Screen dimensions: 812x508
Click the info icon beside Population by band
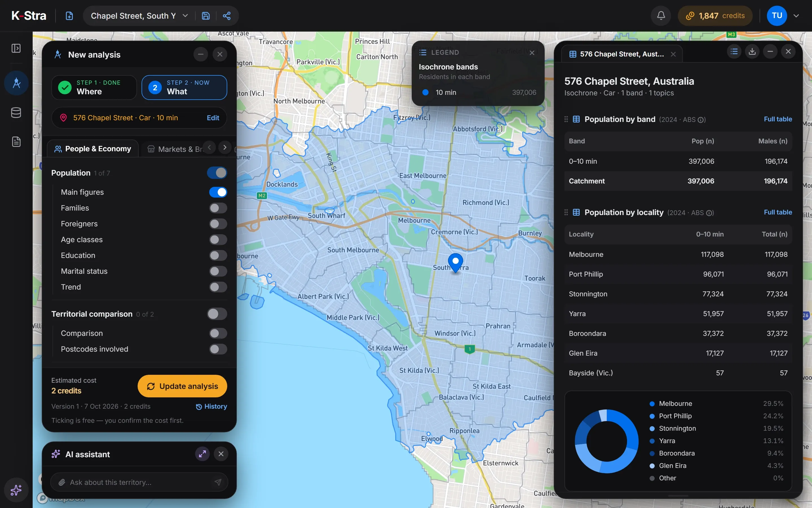point(701,120)
